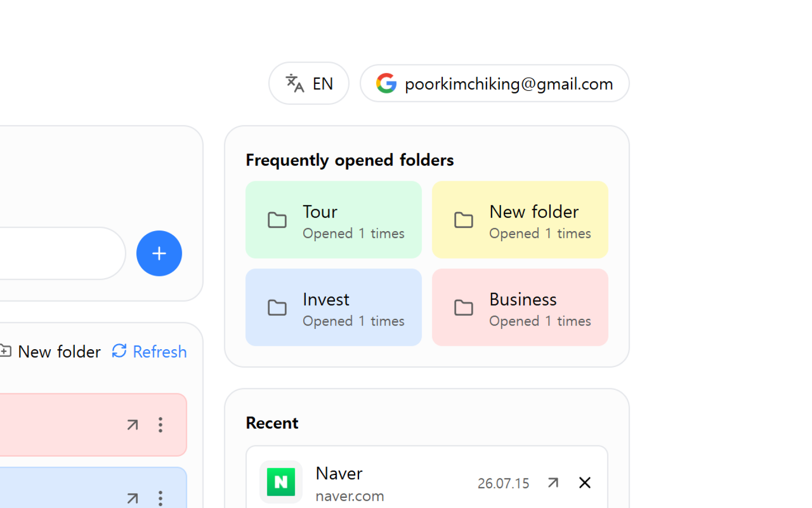The width and height of the screenshot is (812, 508).
Task: Open the poorkimchiking@gmail.com account button
Action: pyautogui.click(x=494, y=83)
